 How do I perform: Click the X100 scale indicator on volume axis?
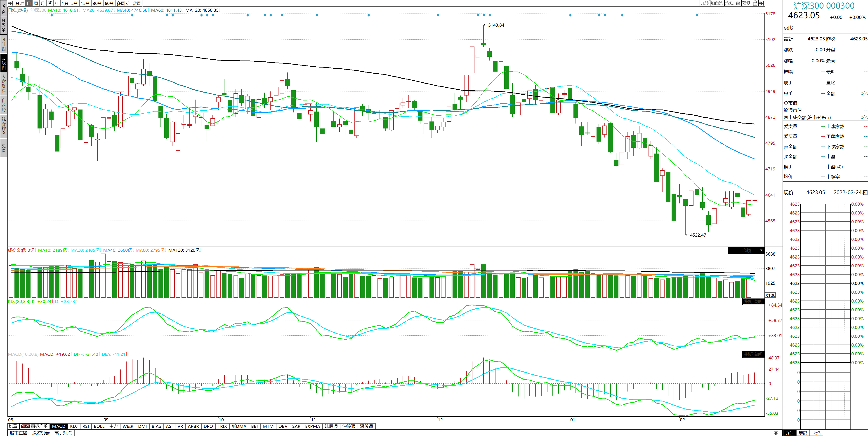770,295
